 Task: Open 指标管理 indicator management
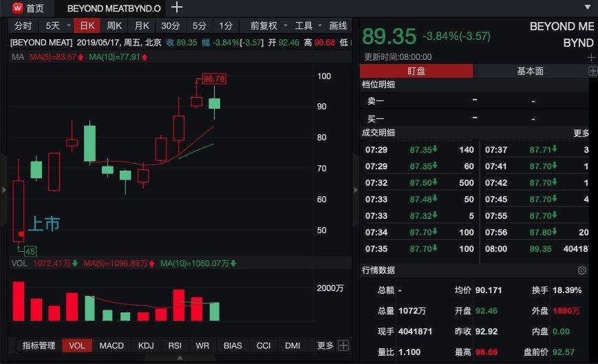click(x=39, y=345)
